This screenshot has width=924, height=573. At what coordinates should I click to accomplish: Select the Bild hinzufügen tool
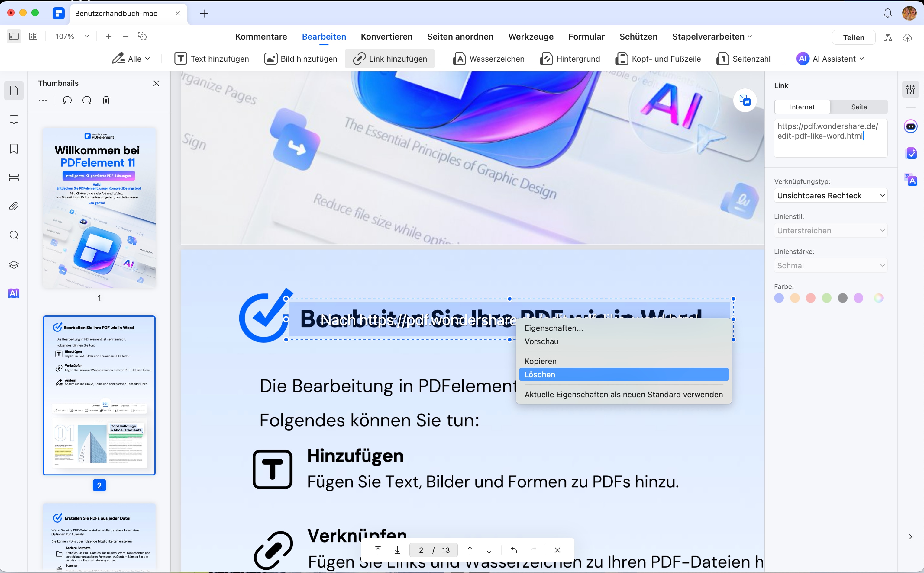click(x=300, y=59)
